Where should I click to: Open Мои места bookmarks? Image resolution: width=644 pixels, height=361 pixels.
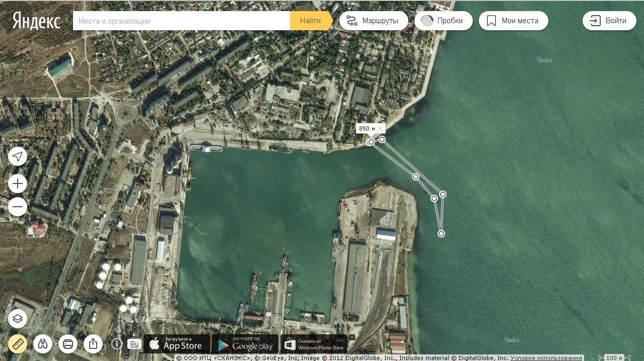tap(513, 21)
